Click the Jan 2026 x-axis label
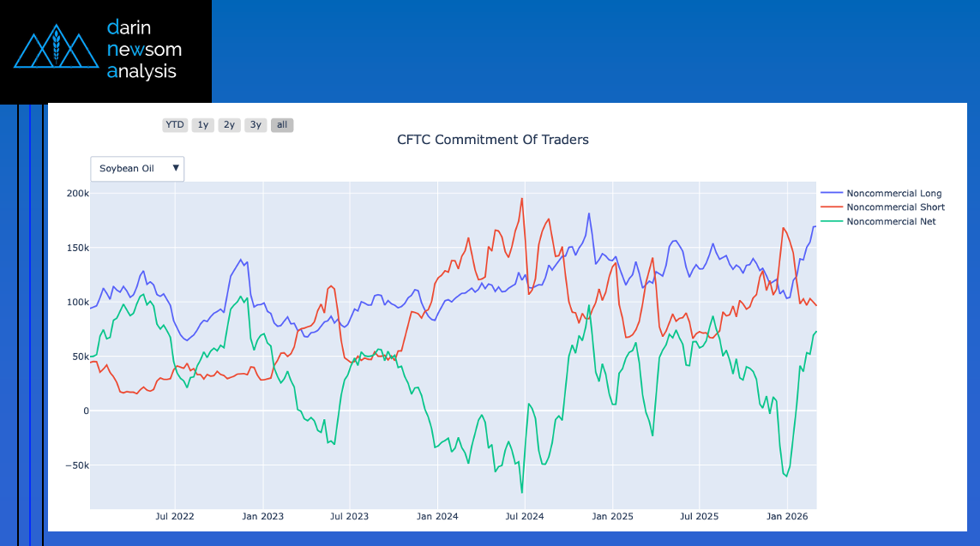The width and height of the screenshot is (980, 546). click(786, 517)
